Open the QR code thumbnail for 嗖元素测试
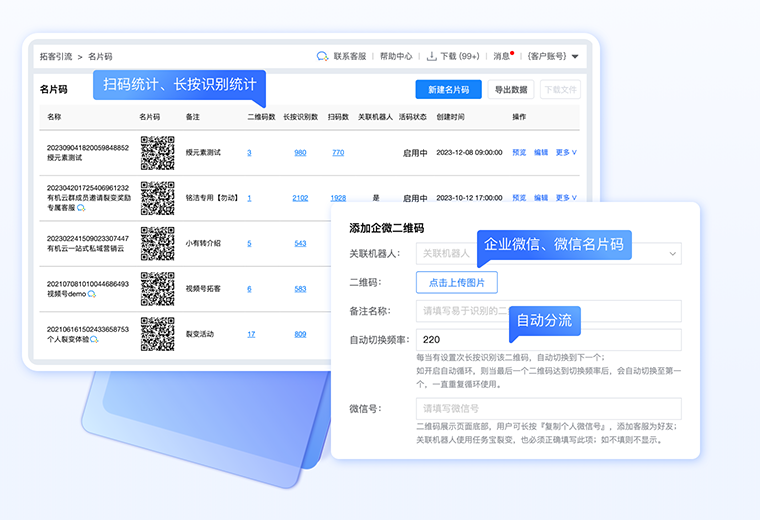 pos(158,152)
